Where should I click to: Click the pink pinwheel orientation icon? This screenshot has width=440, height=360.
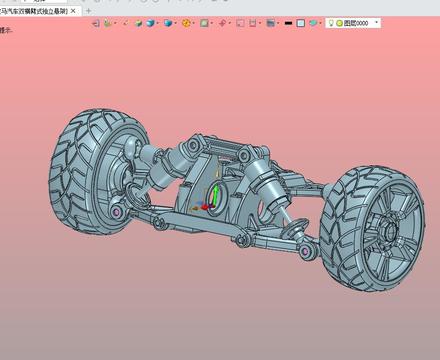(222, 23)
